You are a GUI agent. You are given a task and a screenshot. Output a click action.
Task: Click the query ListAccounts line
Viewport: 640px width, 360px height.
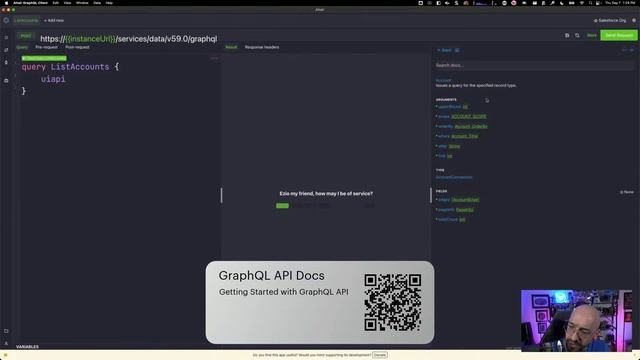pos(70,67)
